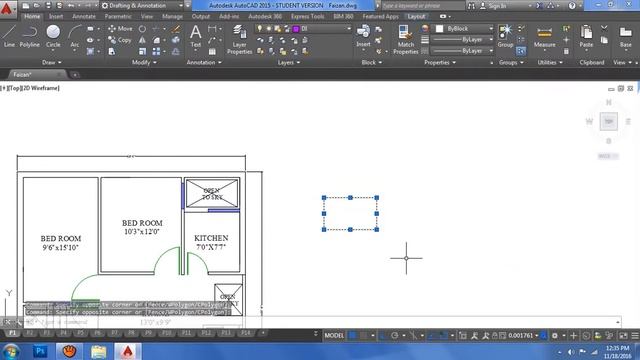Open the Output ribbon tab
The height and width of the screenshot is (360, 640).
pos(200,16)
